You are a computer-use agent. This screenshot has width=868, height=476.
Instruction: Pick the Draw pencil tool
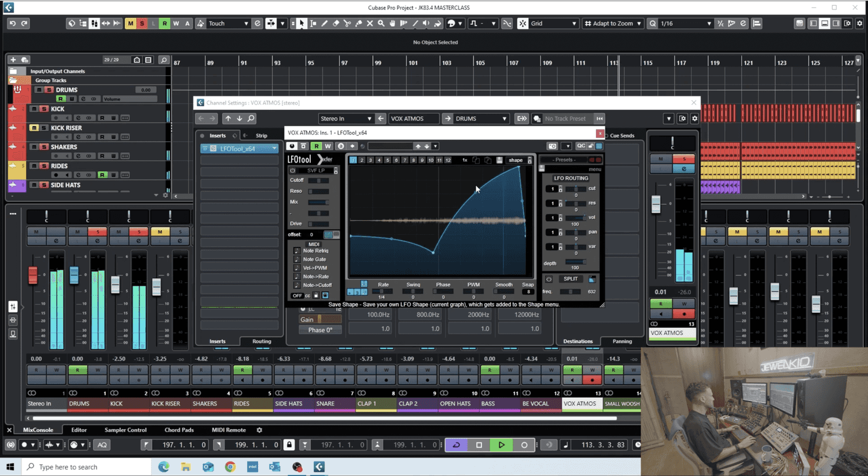click(x=325, y=24)
